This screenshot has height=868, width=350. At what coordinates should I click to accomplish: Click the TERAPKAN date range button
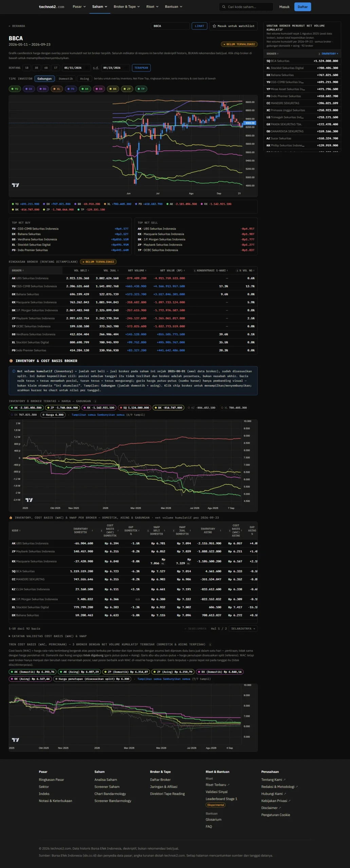coord(141,68)
